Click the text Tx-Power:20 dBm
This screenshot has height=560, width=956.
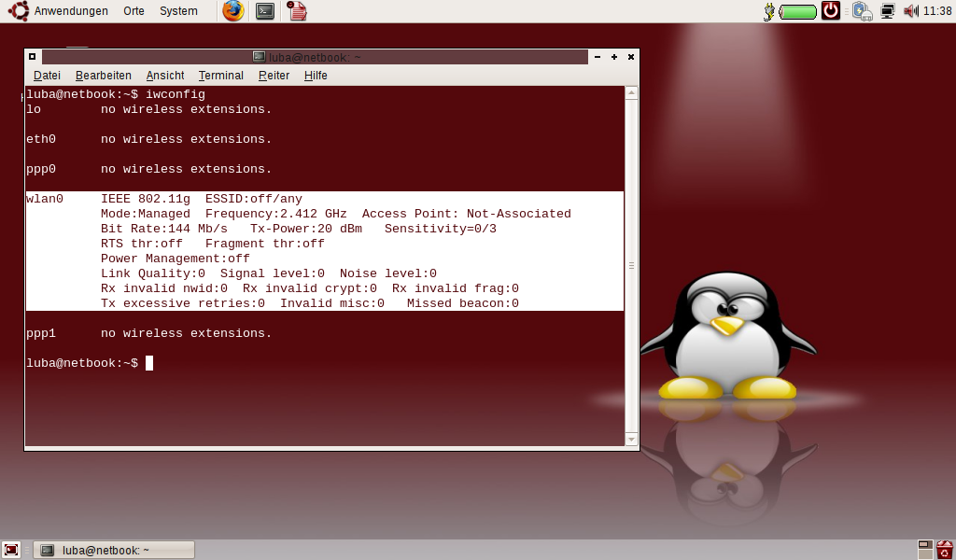(306, 229)
